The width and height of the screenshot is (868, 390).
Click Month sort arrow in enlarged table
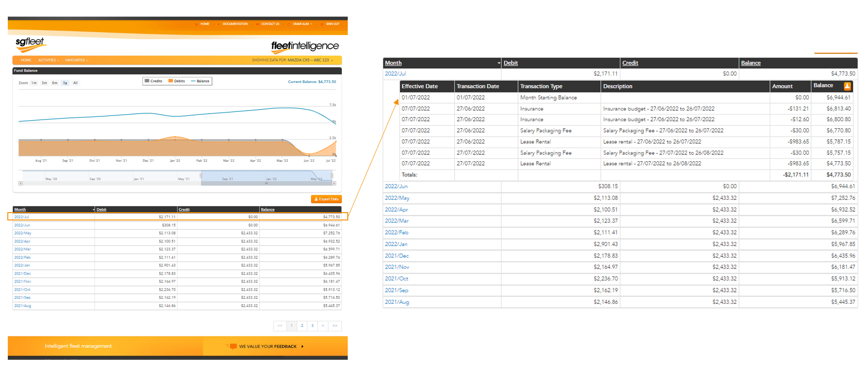pyautogui.click(x=499, y=63)
